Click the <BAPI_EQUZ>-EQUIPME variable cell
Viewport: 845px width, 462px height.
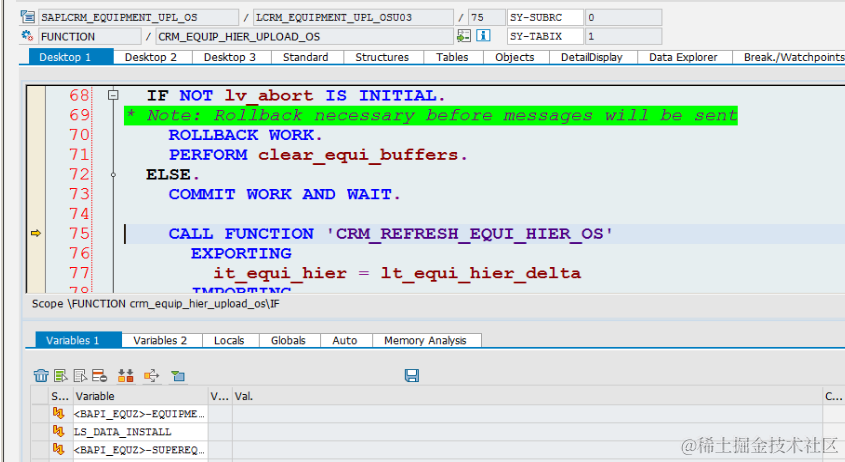click(x=140, y=413)
